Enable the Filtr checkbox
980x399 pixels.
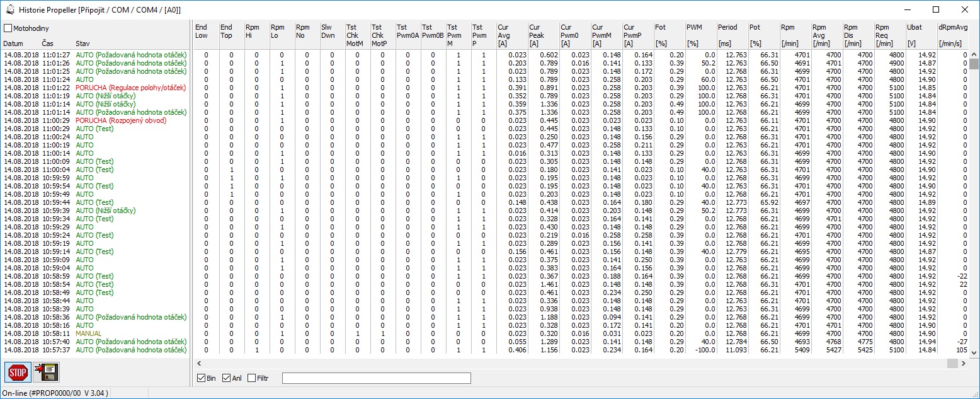[x=252, y=378]
